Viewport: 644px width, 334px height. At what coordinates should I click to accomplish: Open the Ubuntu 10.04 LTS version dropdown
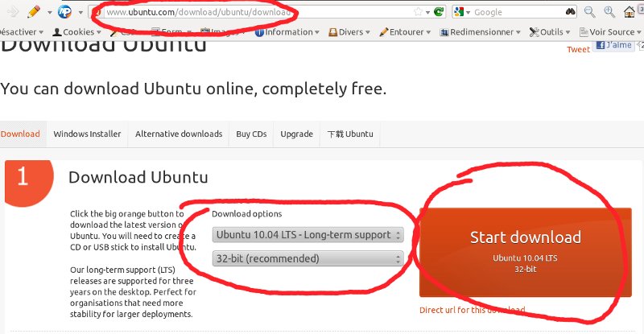tap(308, 235)
